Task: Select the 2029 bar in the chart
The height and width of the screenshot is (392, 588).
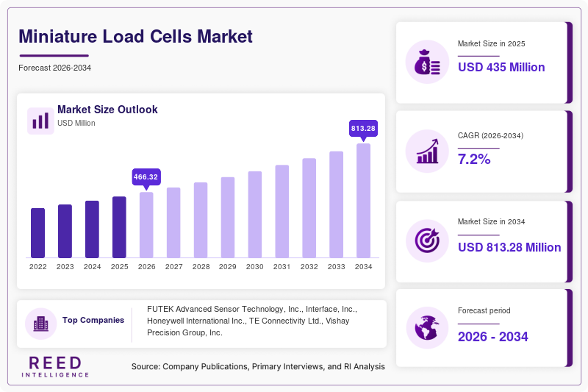Action: point(228,217)
